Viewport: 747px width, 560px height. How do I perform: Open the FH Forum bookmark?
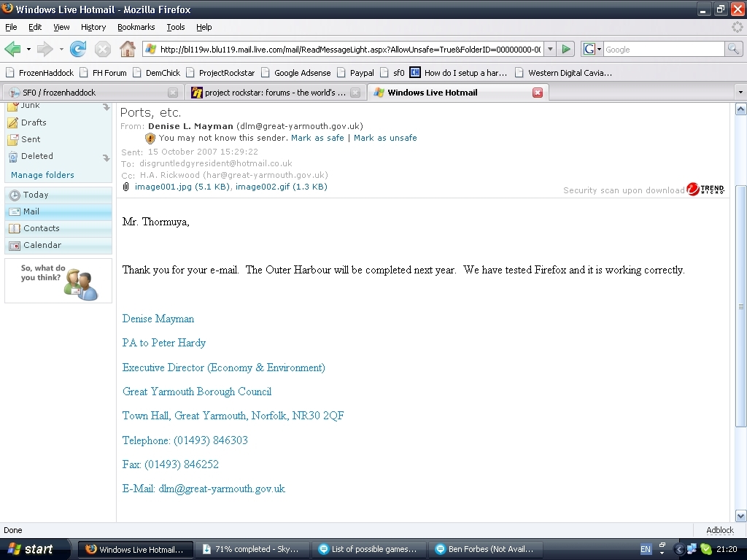[x=104, y=73]
